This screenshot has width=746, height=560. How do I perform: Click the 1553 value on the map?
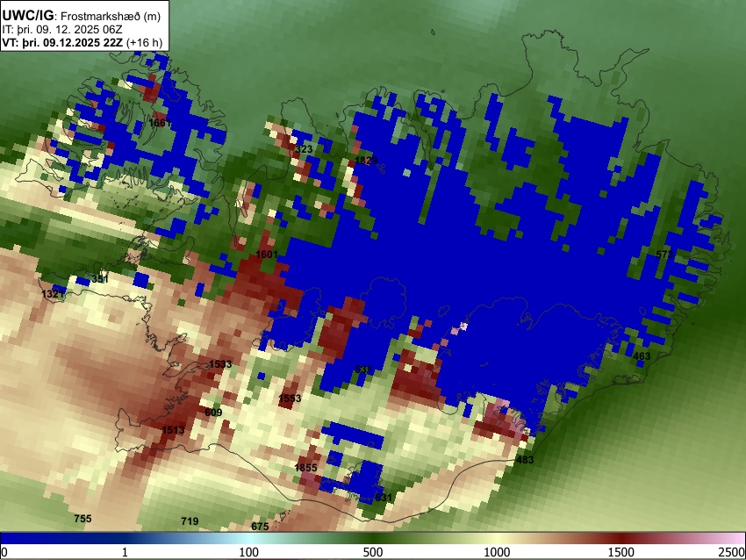tap(290, 398)
